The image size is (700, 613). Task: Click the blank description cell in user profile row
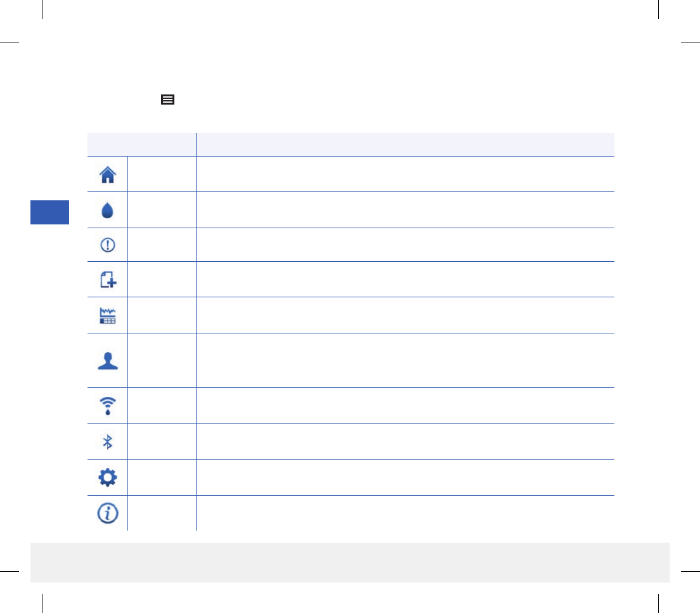pos(405,361)
